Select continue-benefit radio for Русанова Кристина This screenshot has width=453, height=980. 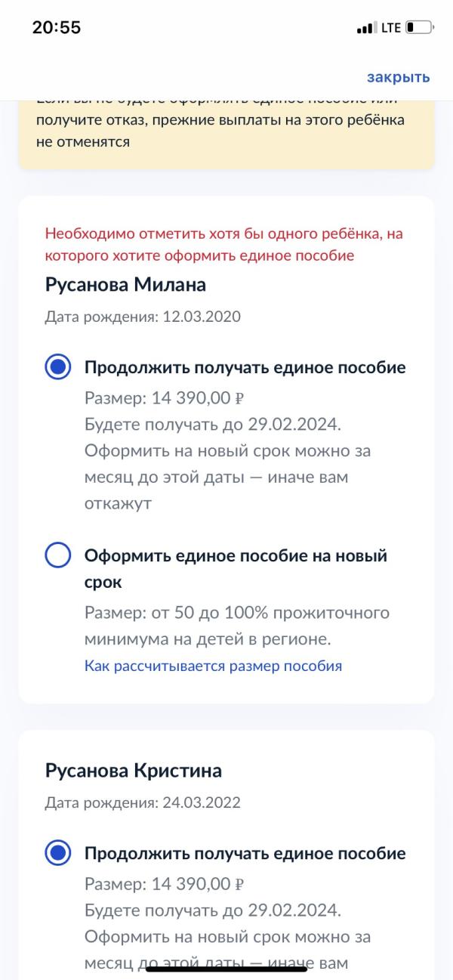point(58,854)
